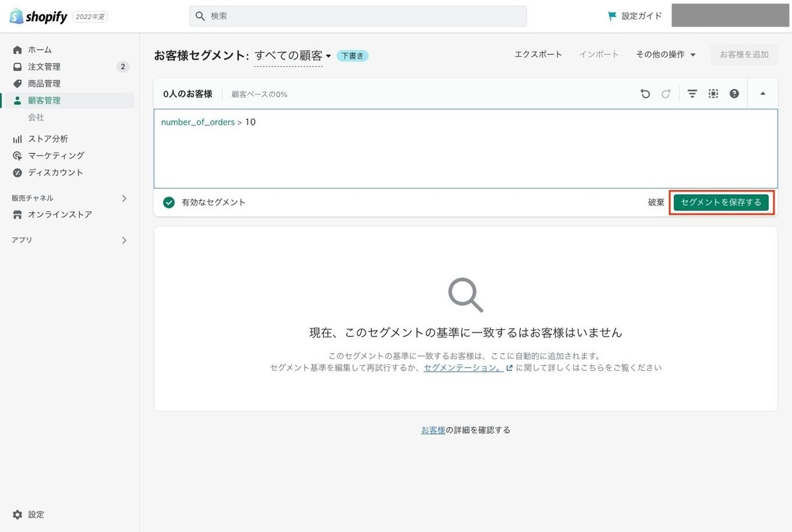
Task: Open the セグメンテーション。 link
Action: coord(463,368)
